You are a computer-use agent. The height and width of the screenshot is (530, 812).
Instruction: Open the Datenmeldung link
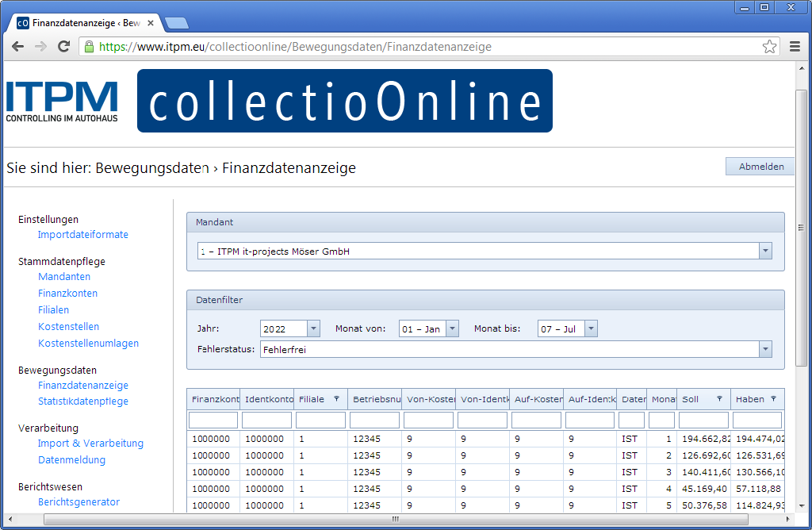[71, 460]
